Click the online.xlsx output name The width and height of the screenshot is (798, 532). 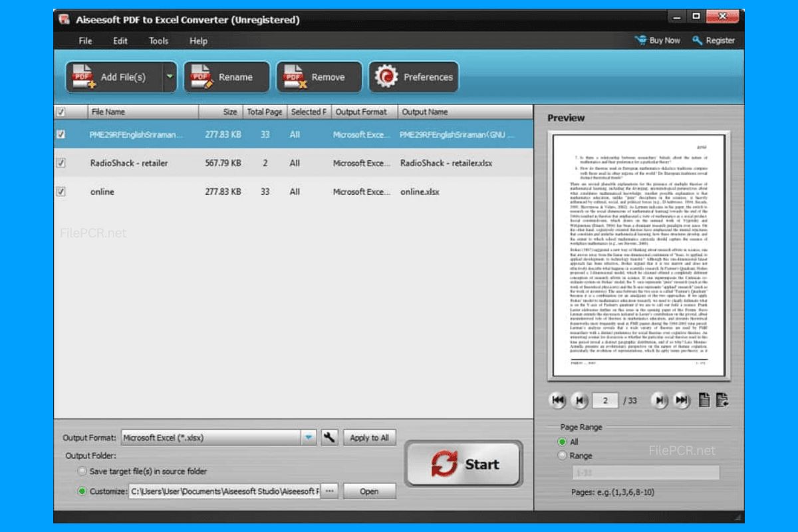(420, 192)
